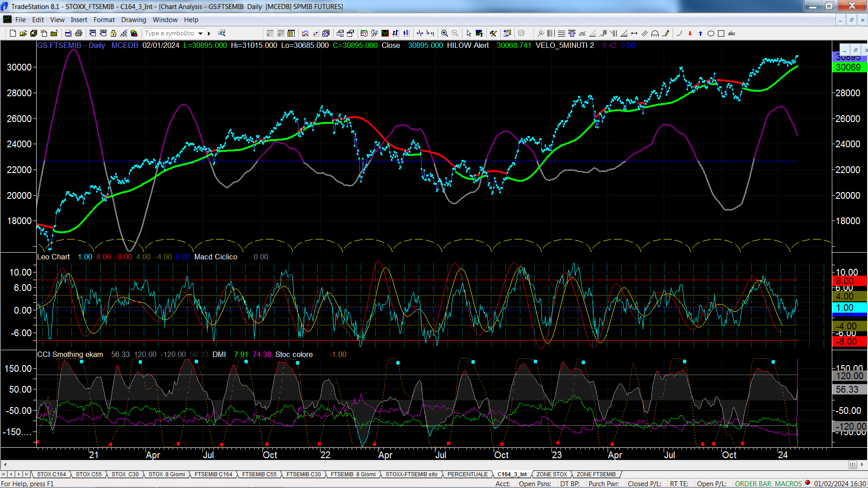The height and width of the screenshot is (488, 868).
Task: Select the ellipse drawing tool
Action: (711, 33)
